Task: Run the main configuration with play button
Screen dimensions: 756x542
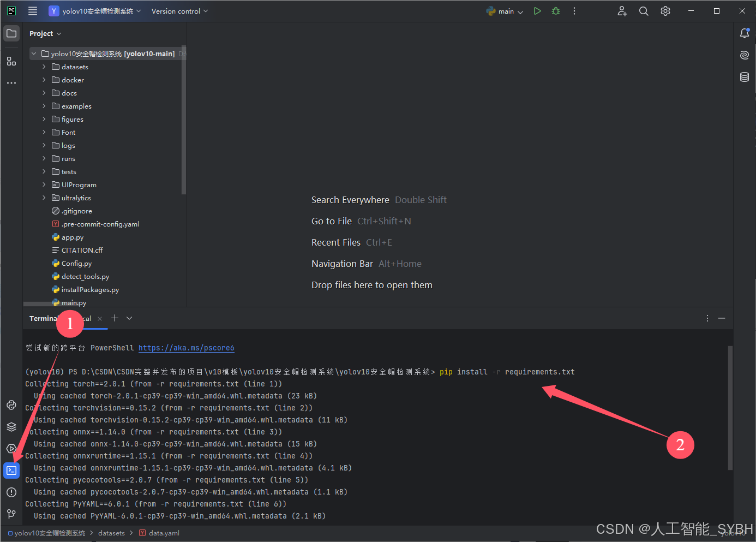Action: click(x=537, y=11)
